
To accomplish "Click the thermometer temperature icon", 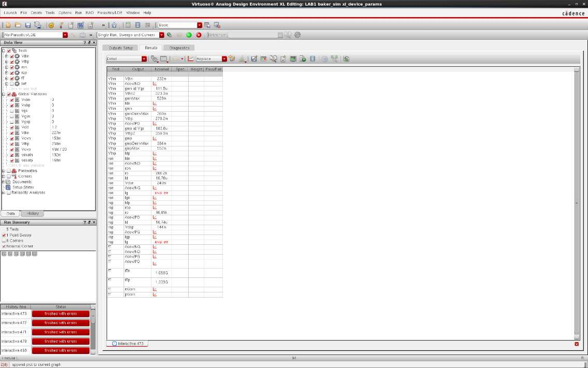I will [61, 25].
